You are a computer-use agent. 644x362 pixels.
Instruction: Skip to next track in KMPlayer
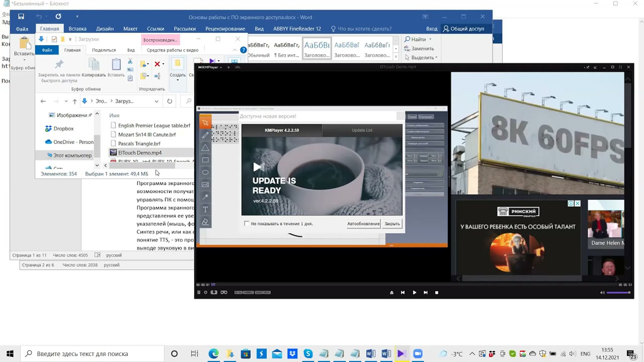coord(425,293)
